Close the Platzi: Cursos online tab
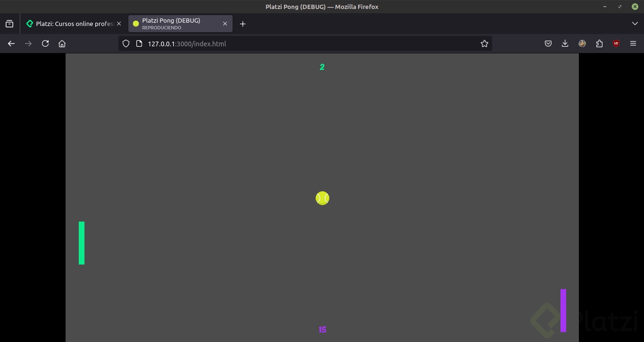 coord(119,24)
